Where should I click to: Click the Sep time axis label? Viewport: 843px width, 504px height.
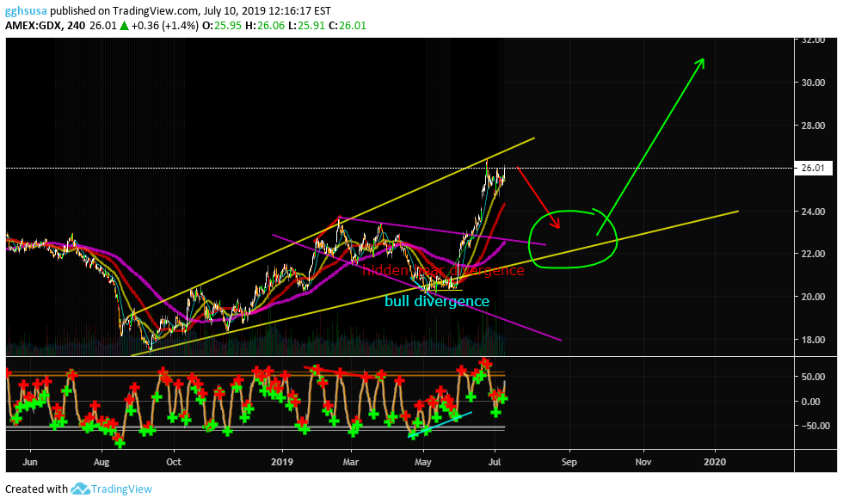click(x=569, y=462)
